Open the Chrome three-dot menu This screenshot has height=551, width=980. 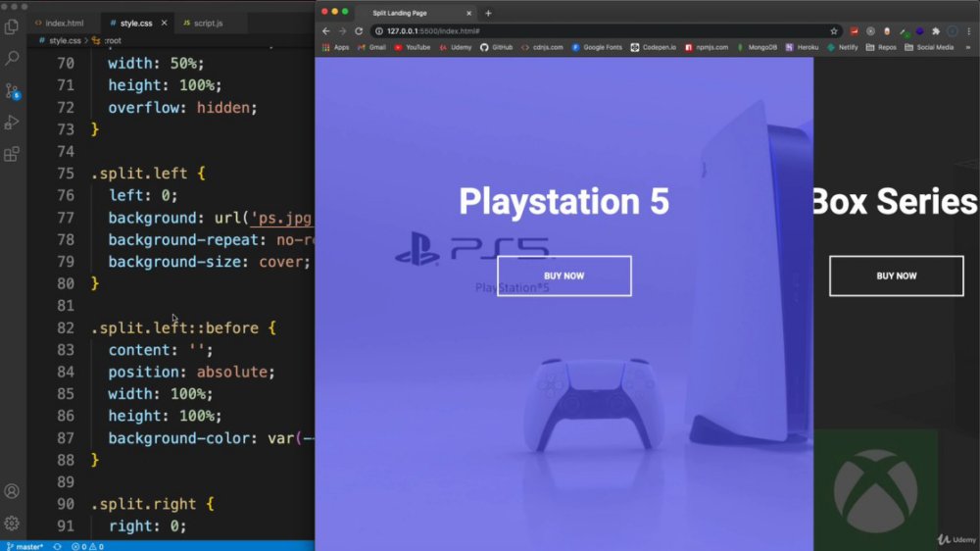pyautogui.click(x=969, y=30)
